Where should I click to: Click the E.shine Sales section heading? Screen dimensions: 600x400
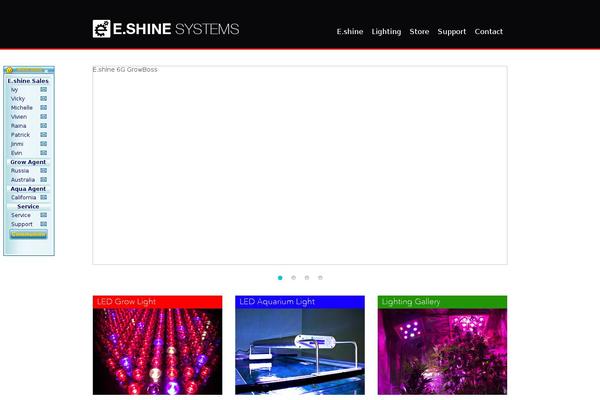click(28, 81)
